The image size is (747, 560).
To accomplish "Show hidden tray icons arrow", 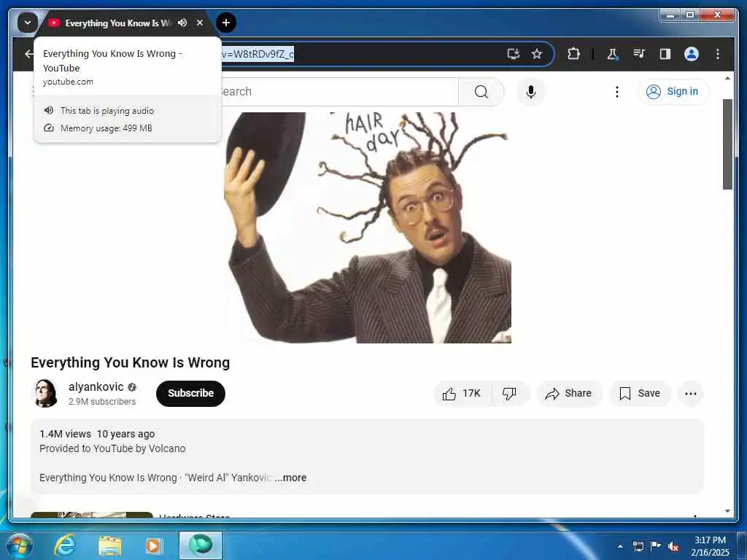I will click(620, 546).
